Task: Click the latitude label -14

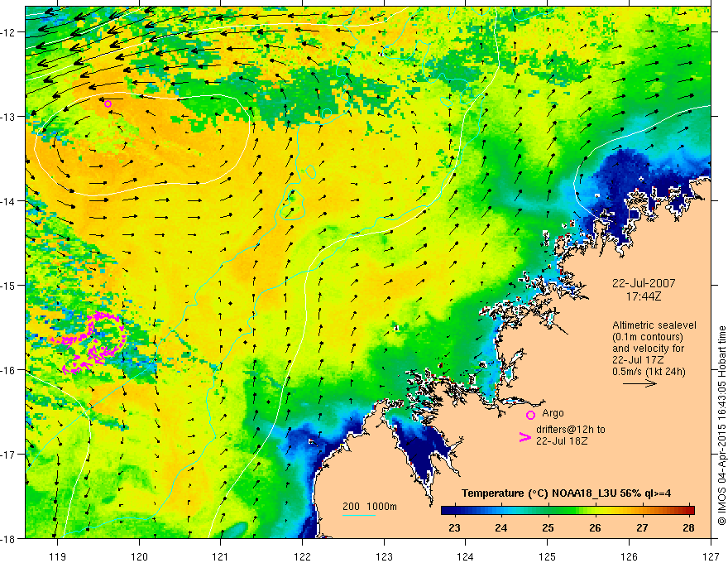Action: pyautogui.click(x=9, y=201)
